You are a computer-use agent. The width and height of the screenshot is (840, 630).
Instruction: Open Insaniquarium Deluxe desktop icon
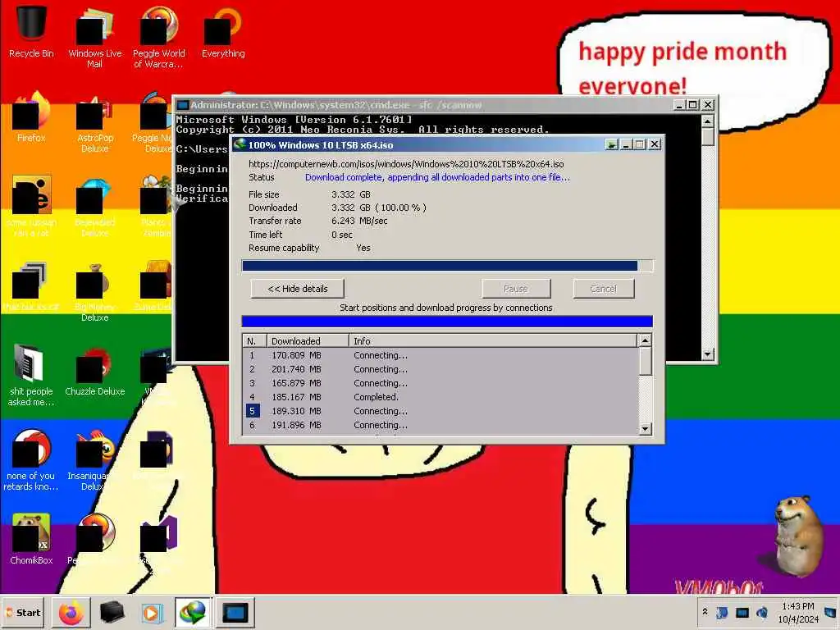95,459
